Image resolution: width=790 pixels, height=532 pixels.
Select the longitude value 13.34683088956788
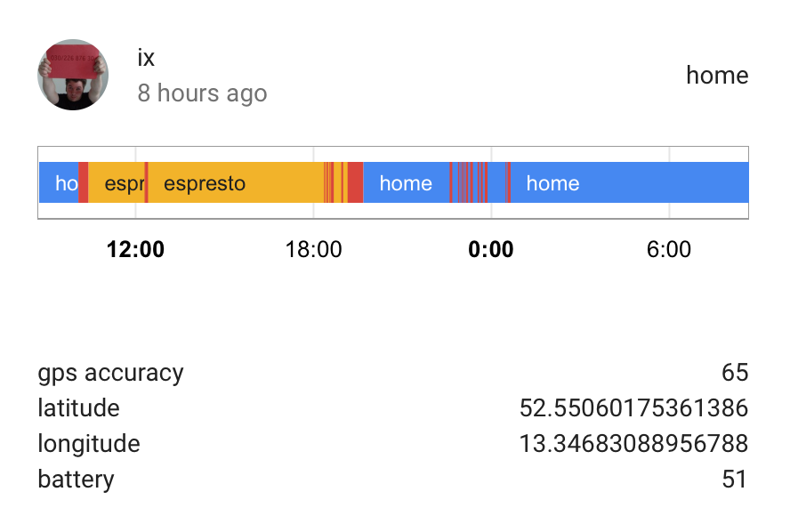pyautogui.click(x=633, y=444)
